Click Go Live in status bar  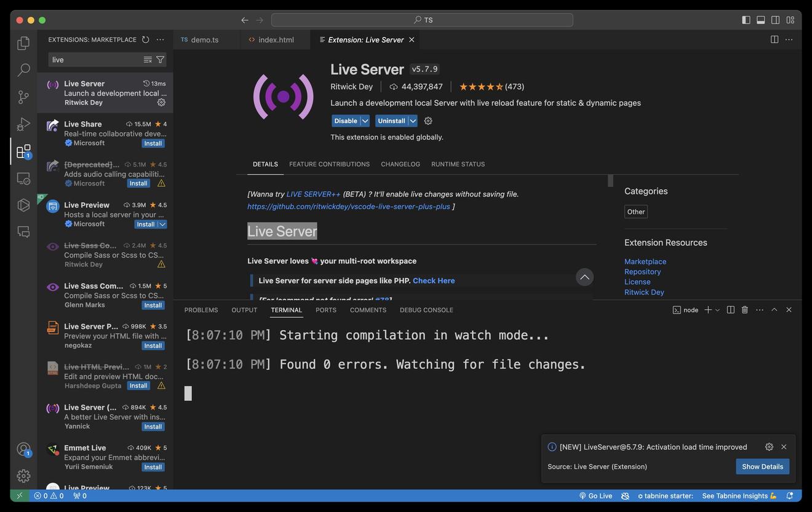(x=595, y=496)
